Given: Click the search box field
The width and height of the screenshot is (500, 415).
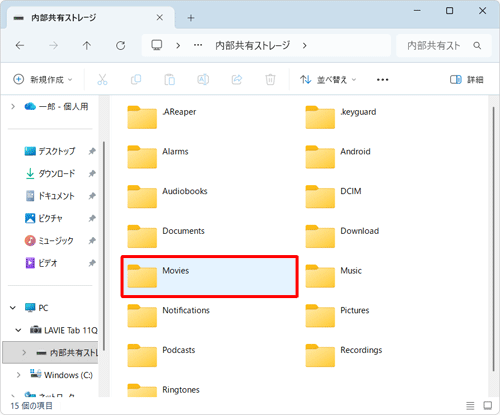Looking at the screenshot, I should pyautogui.click(x=443, y=45).
